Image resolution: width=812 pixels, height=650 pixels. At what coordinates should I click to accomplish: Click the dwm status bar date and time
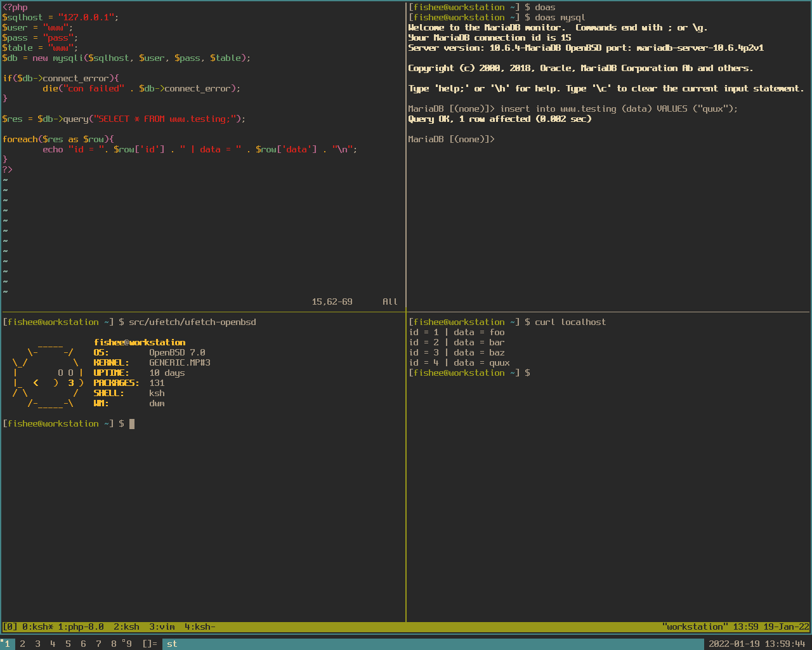(757, 644)
